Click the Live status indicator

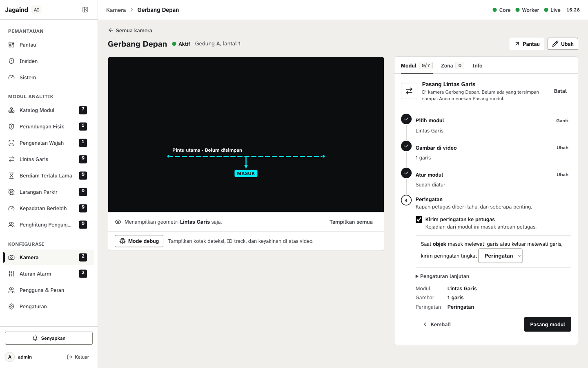point(552,10)
